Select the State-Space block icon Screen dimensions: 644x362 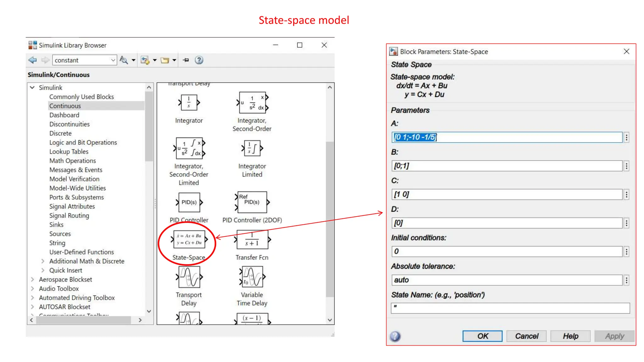pos(189,239)
